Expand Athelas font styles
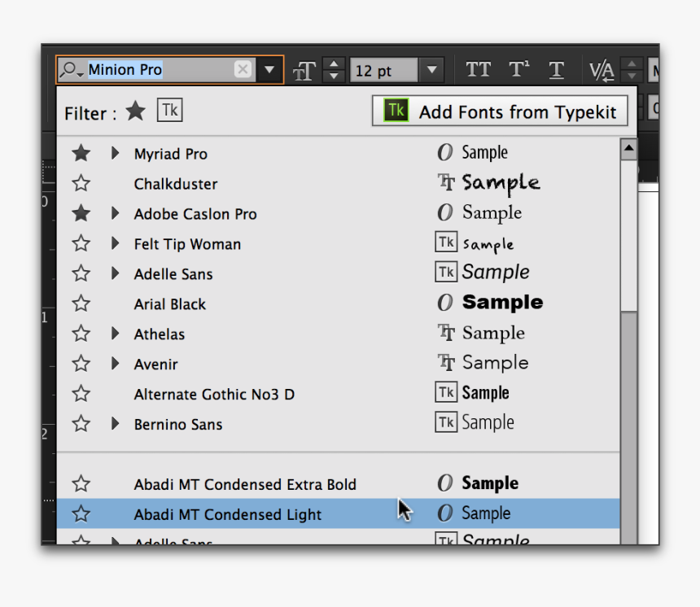The height and width of the screenshot is (607, 700). pyautogui.click(x=116, y=334)
